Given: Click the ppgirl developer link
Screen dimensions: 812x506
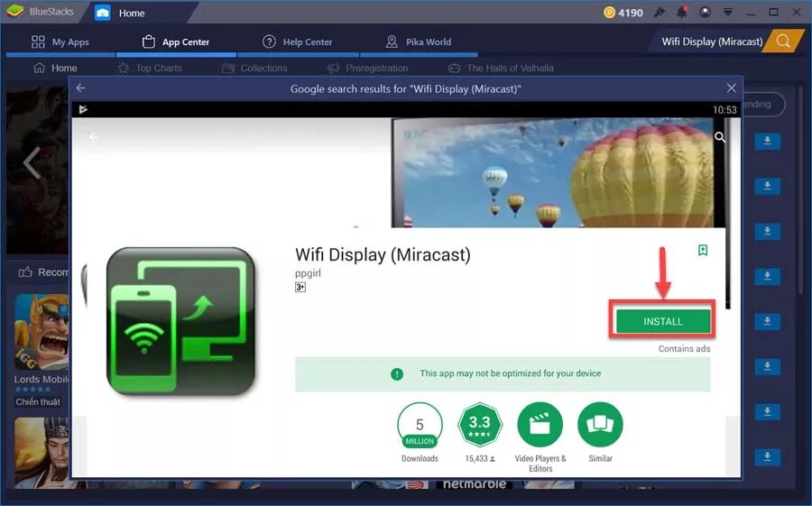Looking at the screenshot, I should click(308, 273).
